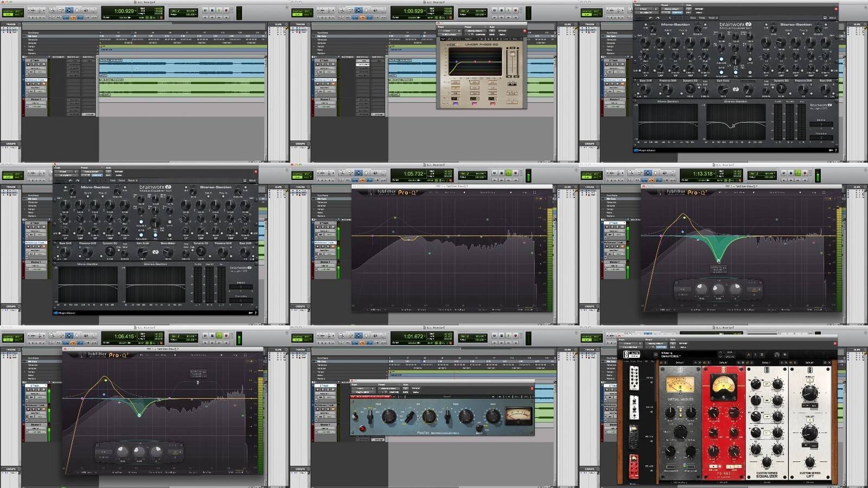Select the Grabber tool in the session without plugins
This screenshot has width=868, height=488.
point(77,10)
